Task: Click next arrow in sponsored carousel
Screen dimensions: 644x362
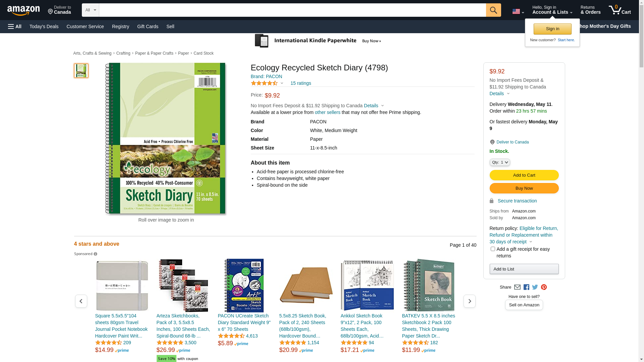Action: (469, 301)
